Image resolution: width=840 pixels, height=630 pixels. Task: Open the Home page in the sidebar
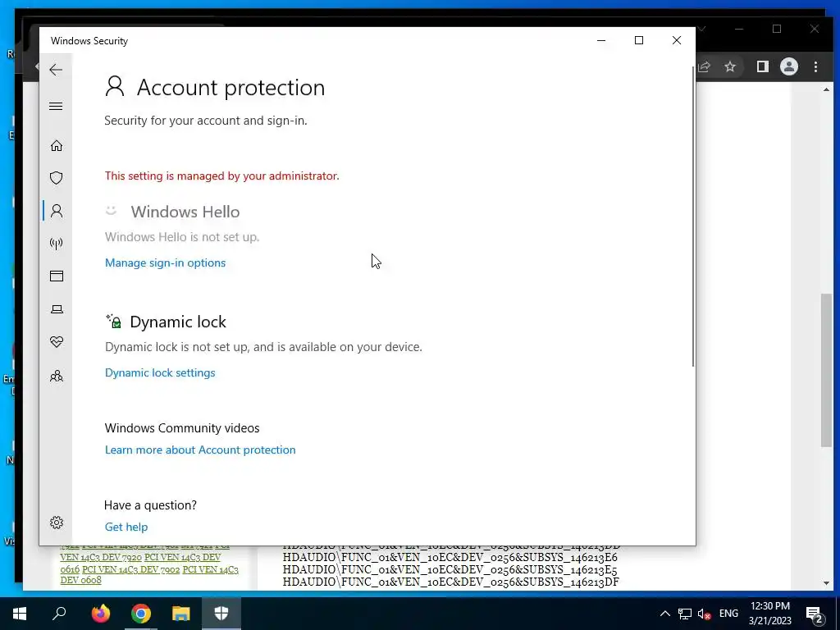pos(57,146)
